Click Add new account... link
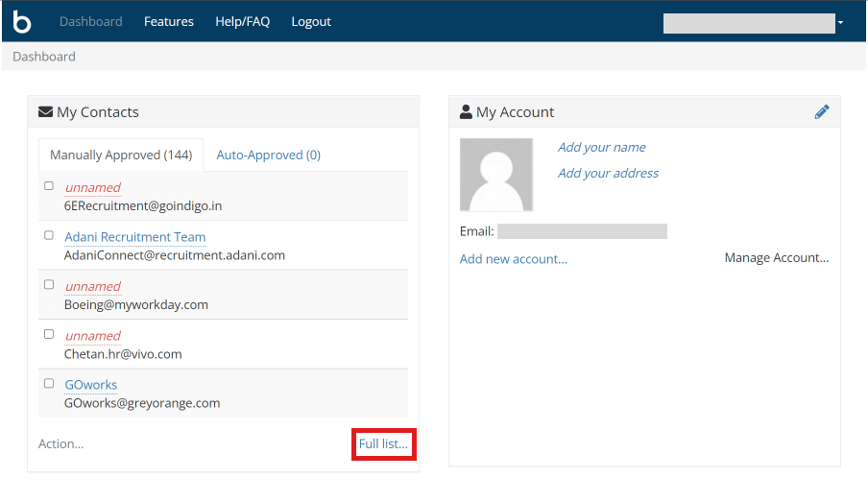868x478 pixels. click(513, 259)
